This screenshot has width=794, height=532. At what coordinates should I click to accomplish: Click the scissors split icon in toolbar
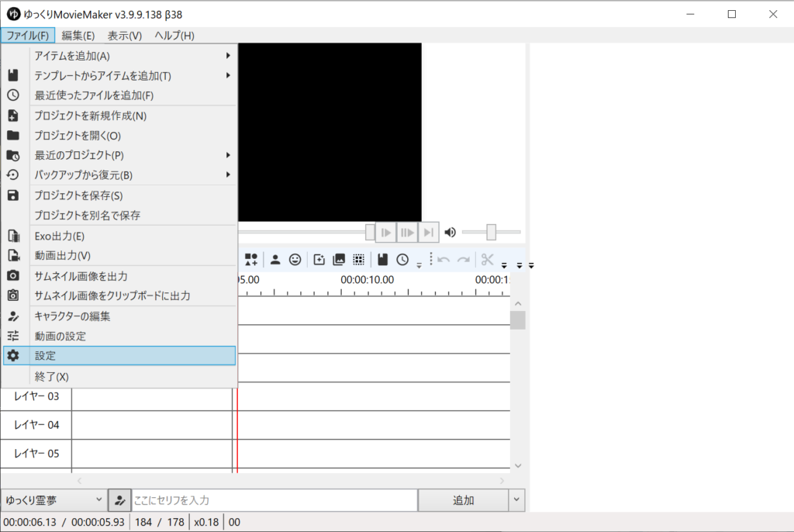point(488,260)
